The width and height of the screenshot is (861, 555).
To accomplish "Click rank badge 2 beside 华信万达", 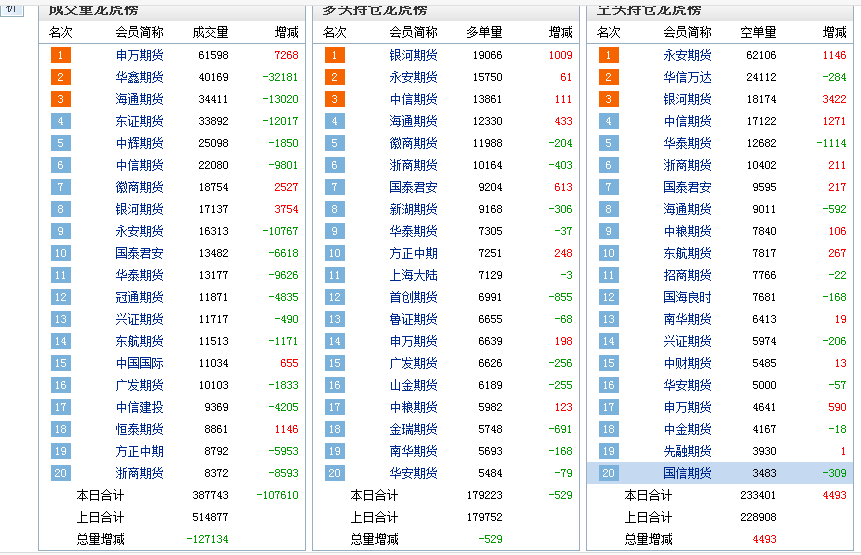I will click(x=608, y=77).
